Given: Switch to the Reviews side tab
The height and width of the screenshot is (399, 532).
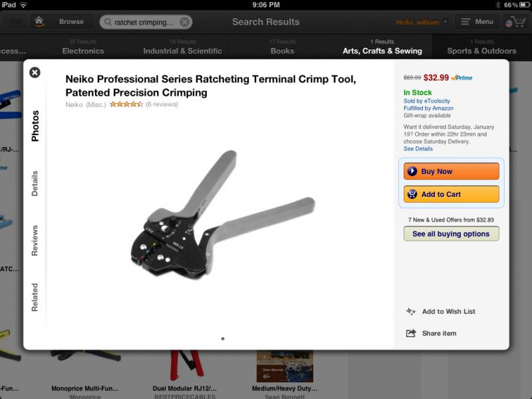Looking at the screenshot, I should [x=35, y=240].
